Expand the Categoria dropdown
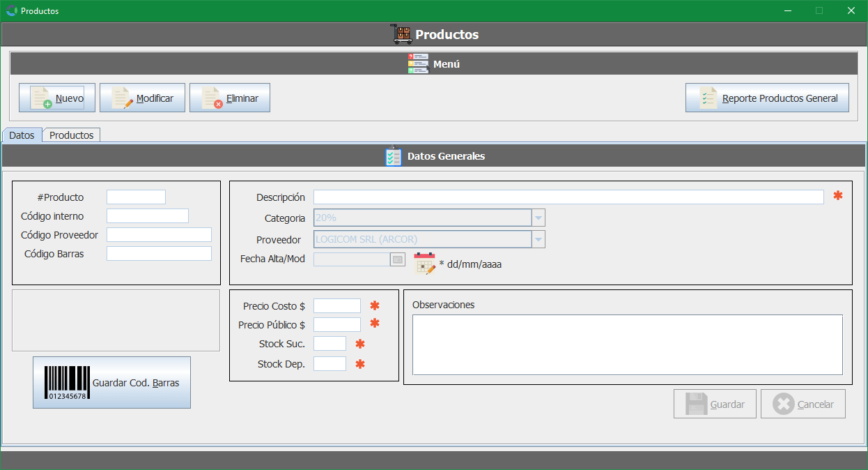 point(538,218)
